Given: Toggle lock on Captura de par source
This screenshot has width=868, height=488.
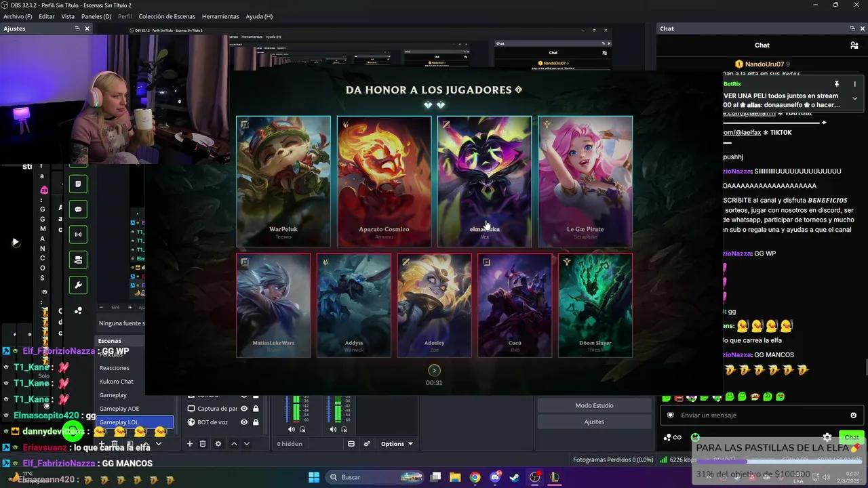Looking at the screenshot, I should click(x=256, y=409).
